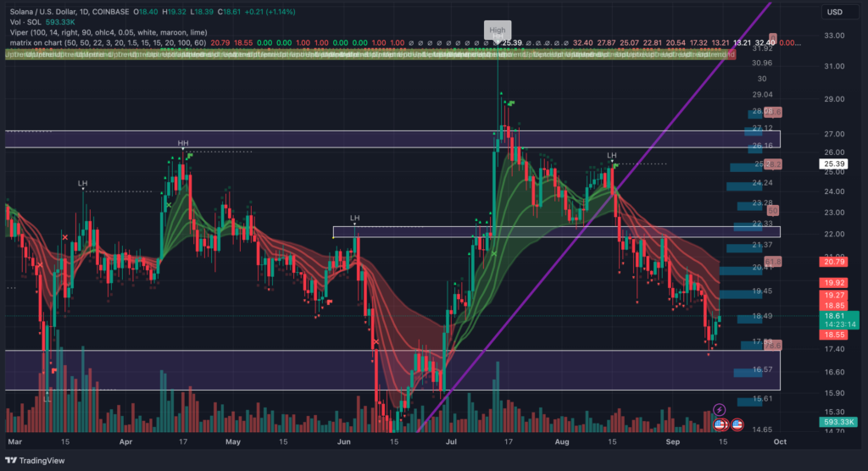Select the matrix on chart indicator legend

[108, 42]
